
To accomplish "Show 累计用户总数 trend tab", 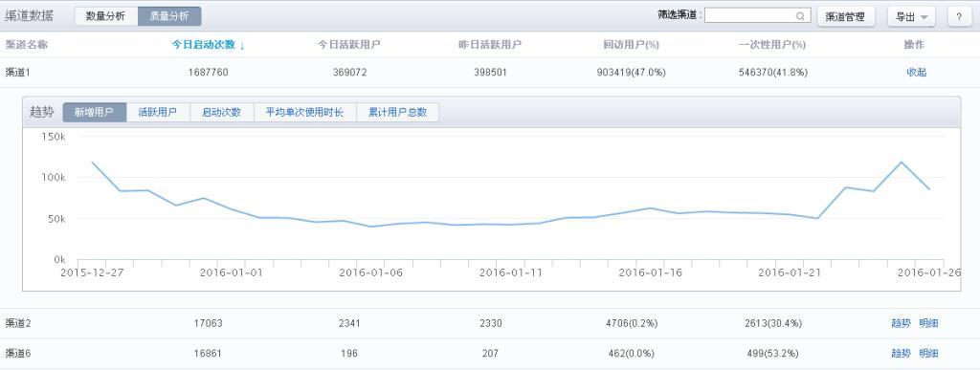I will pos(397,112).
